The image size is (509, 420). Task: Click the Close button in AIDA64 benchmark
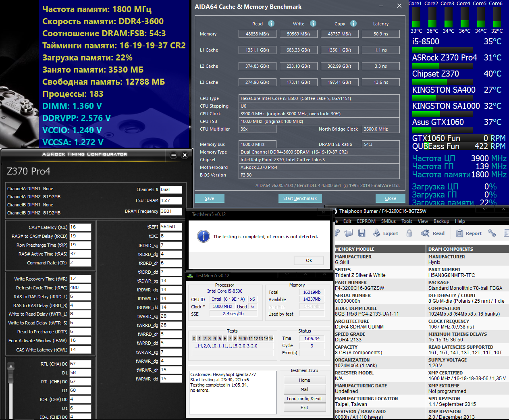click(391, 198)
